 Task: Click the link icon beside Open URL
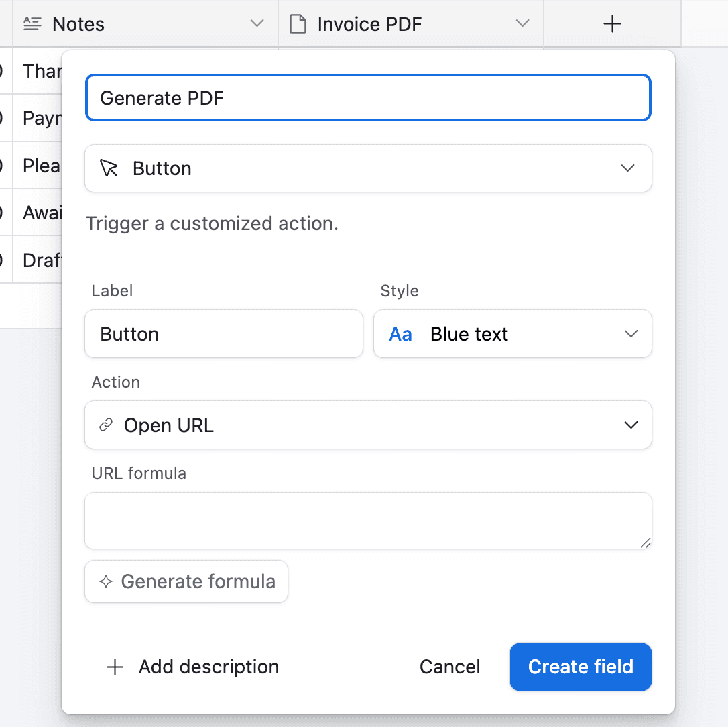[105, 425]
